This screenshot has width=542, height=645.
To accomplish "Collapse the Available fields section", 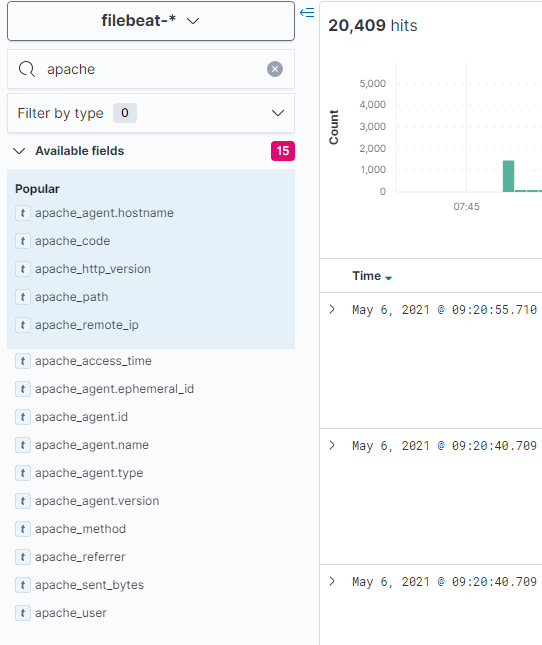I will (19, 151).
